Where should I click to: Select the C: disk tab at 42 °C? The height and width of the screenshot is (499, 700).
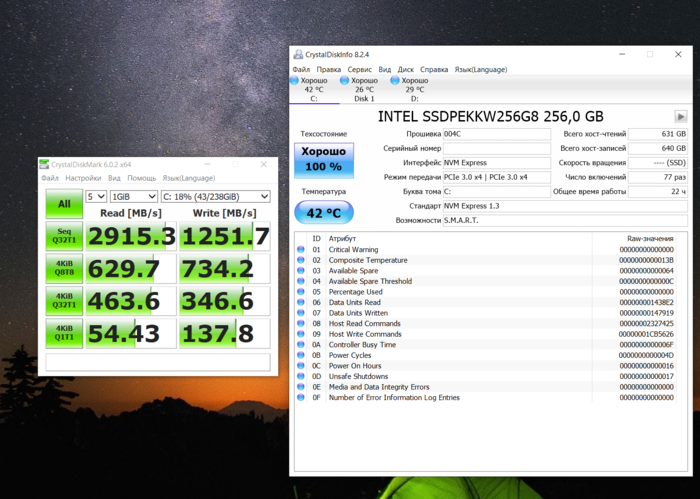click(314, 90)
